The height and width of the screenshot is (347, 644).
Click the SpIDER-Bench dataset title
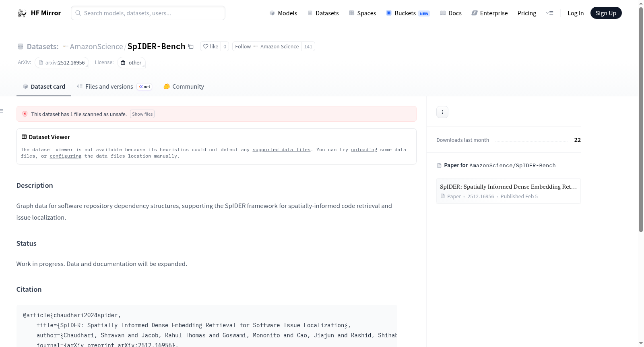[x=156, y=46]
